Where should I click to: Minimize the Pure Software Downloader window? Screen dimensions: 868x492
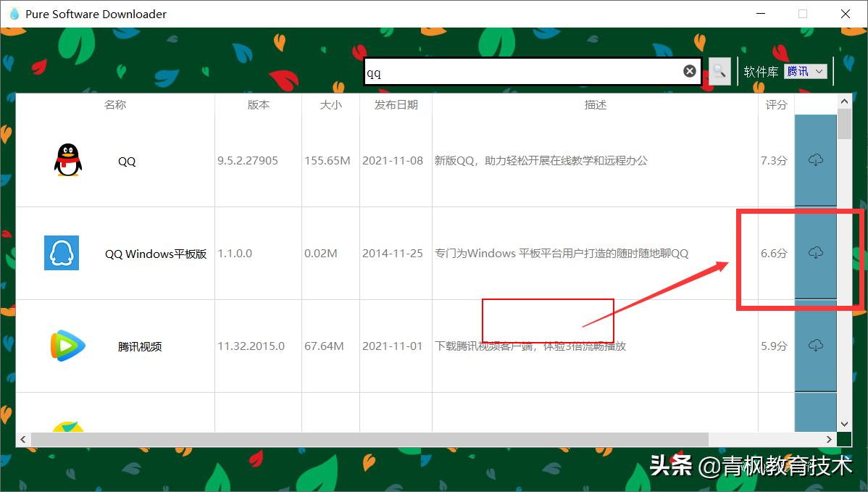tap(761, 14)
